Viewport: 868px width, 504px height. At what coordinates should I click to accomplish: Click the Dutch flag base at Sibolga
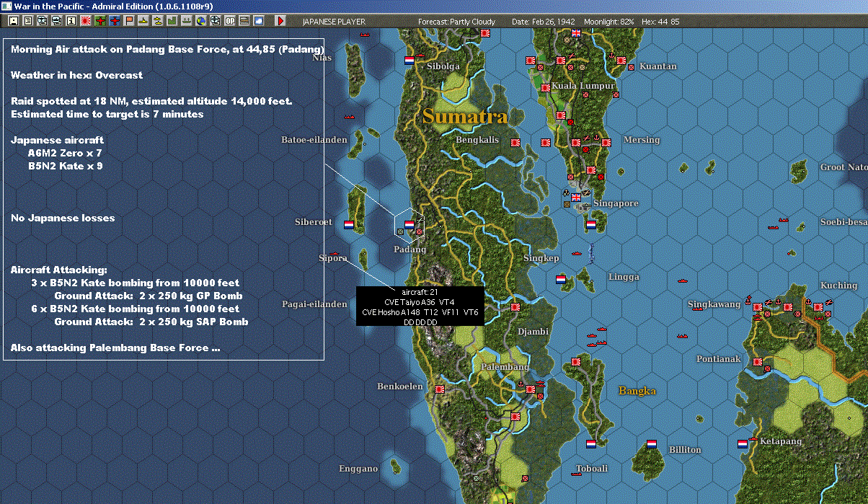pos(409,61)
